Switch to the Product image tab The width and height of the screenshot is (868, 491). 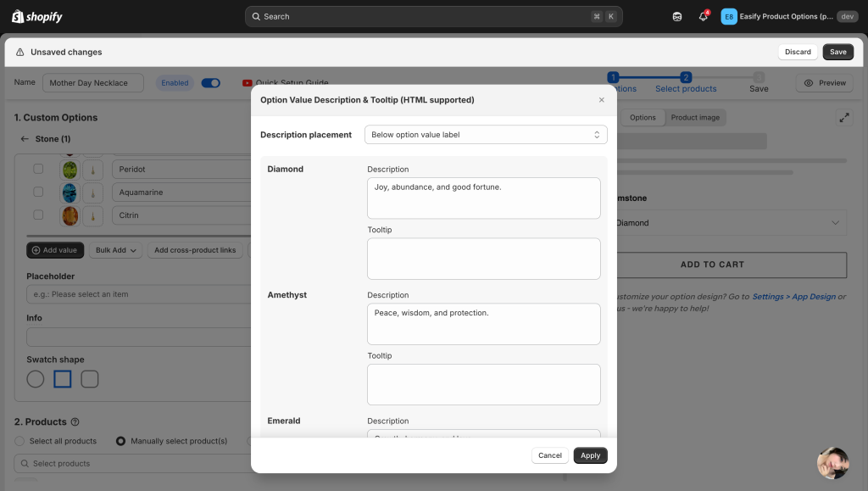tap(695, 118)
